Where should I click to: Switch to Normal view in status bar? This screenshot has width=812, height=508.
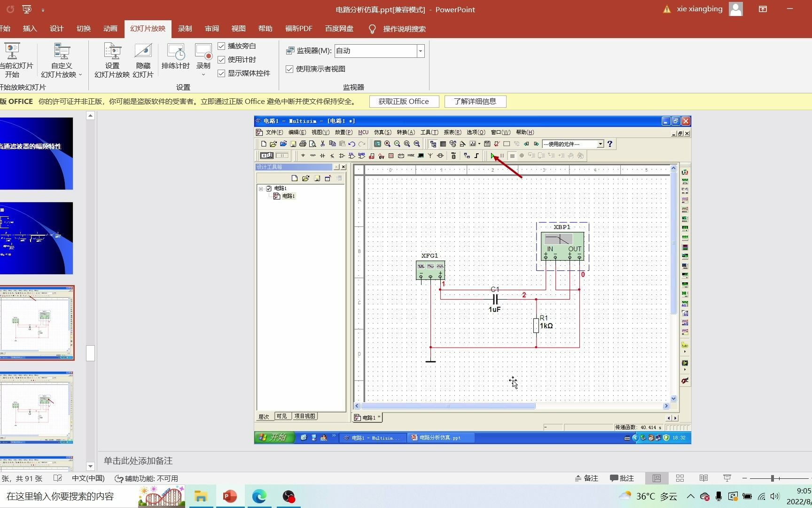click(656, 478)
